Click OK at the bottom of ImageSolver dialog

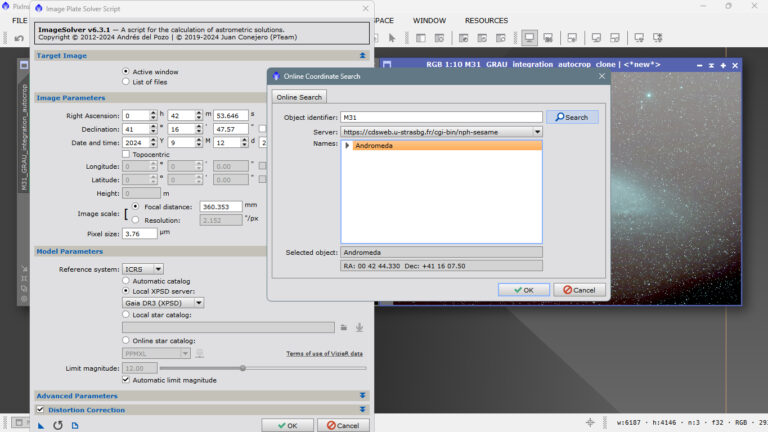[x=288, y=425]
